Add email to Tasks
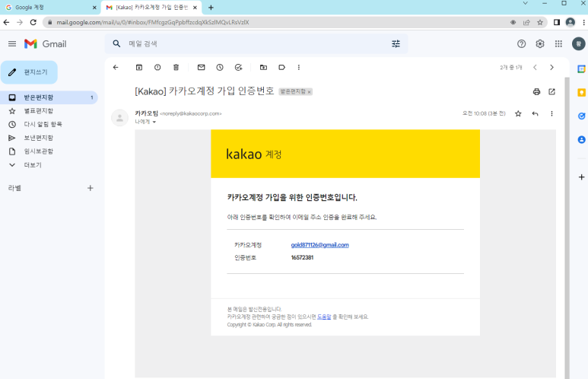 [239, 68]
